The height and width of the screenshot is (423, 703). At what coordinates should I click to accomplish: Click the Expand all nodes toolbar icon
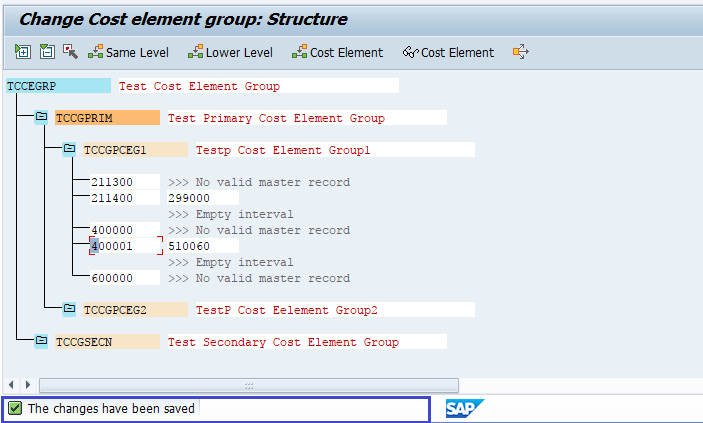point(23,52)
